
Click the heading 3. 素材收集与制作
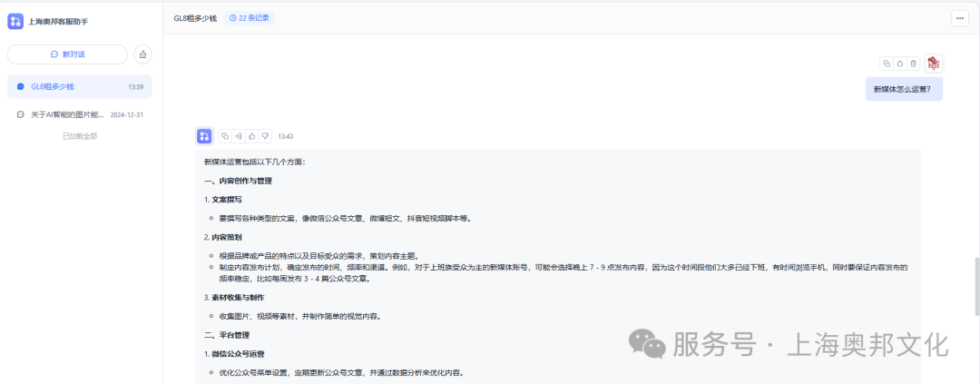tap(234, 297)
